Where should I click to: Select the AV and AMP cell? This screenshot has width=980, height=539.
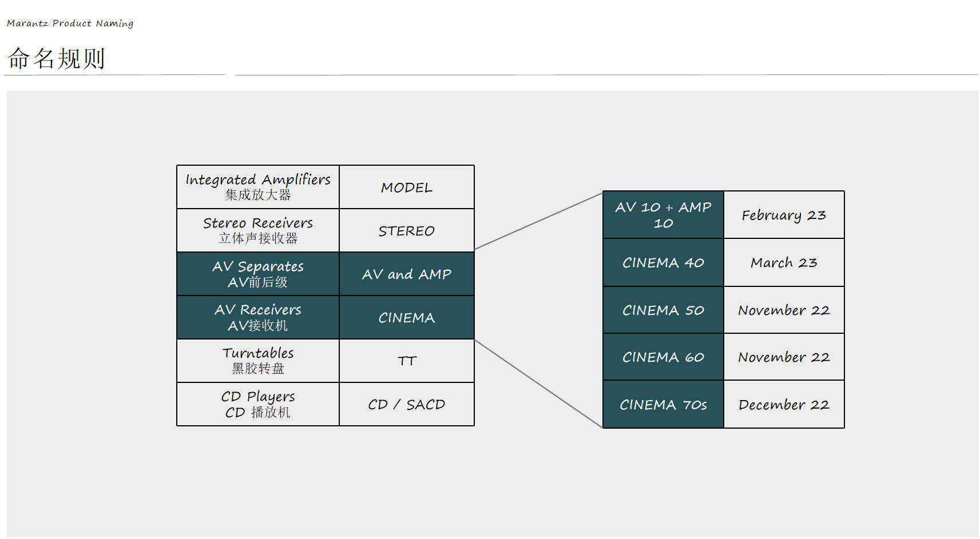coord(406,274)
